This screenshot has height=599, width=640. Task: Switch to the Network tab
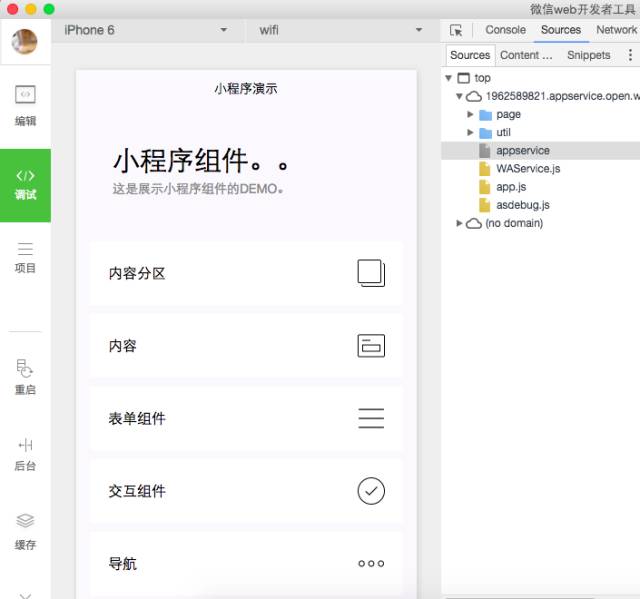(616, 30)
